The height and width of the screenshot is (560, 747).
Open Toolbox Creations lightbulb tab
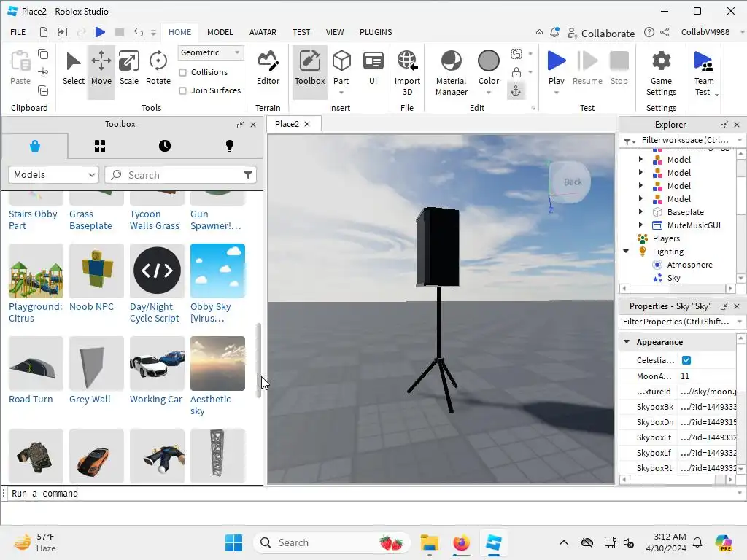click(230, 146)
